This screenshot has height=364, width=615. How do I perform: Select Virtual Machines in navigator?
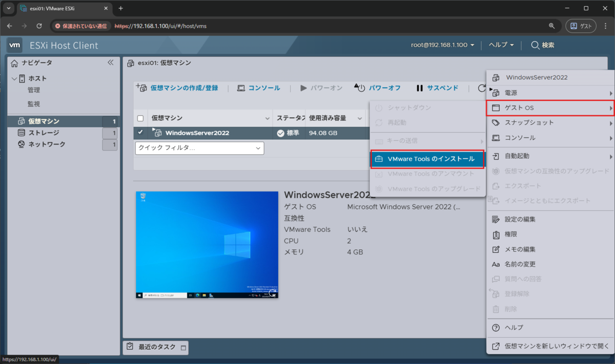65,121
